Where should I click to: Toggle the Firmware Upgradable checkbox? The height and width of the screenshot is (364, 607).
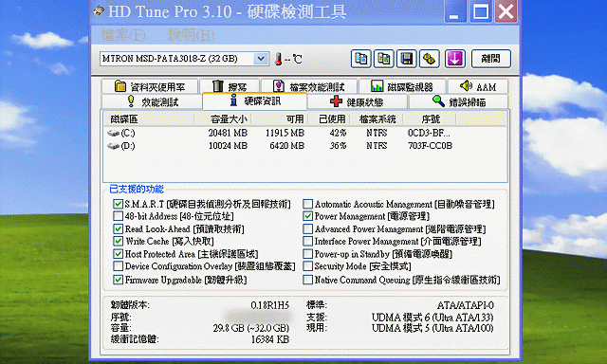click(118, 280)
